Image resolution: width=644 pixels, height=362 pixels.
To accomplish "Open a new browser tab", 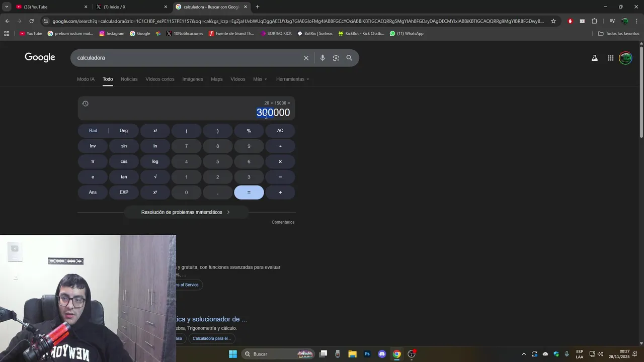I will pos(258,7).
